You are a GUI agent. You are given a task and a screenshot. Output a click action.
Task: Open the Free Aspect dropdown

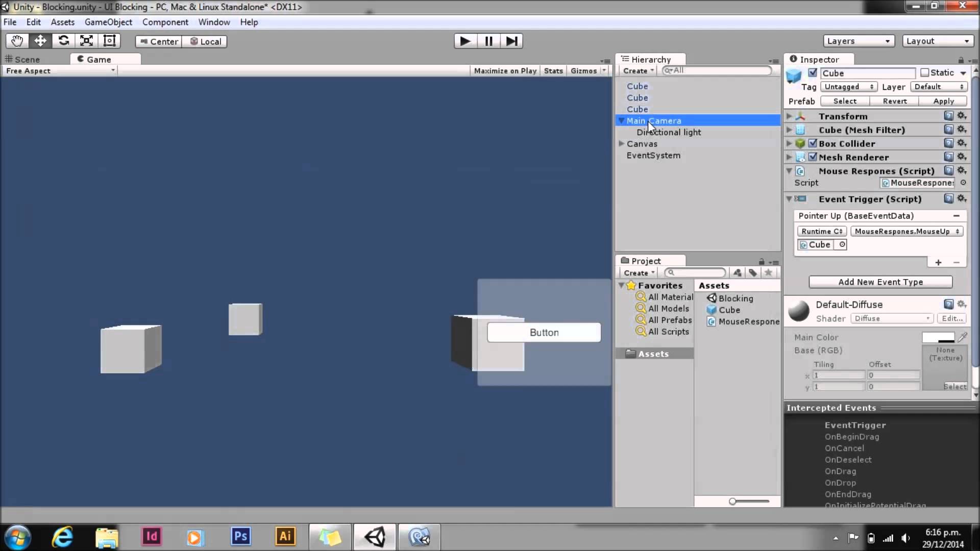point(60,71)
